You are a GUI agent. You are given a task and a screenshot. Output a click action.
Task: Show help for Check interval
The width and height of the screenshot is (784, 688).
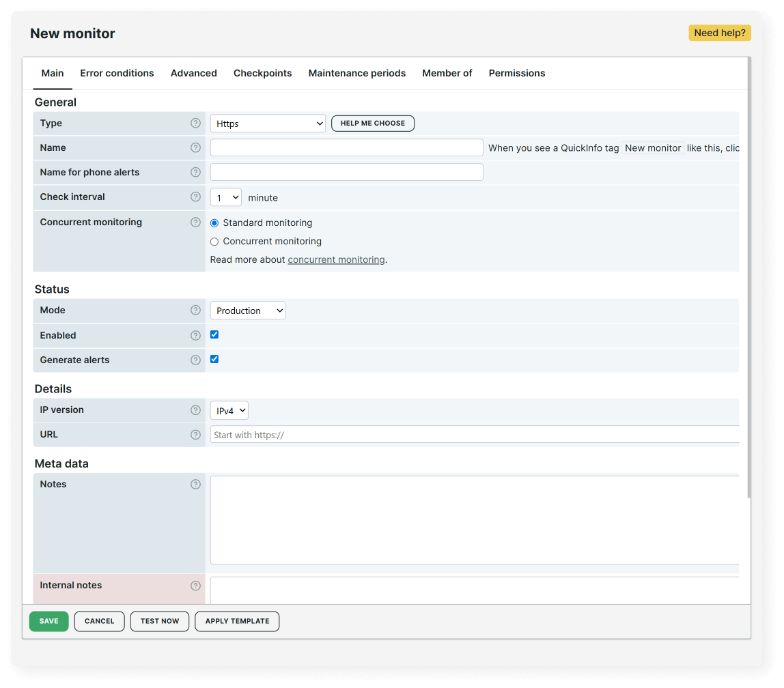pyautogui.click(x=195, y=197)
